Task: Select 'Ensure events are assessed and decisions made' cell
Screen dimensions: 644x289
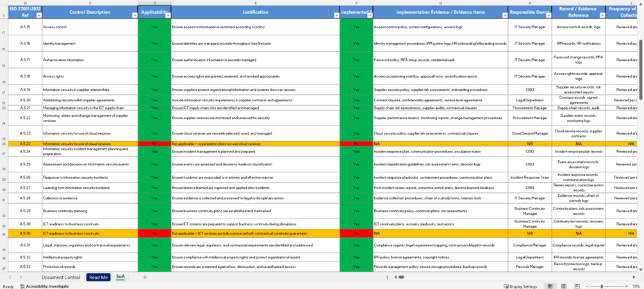Action: (x=256, y=164)
